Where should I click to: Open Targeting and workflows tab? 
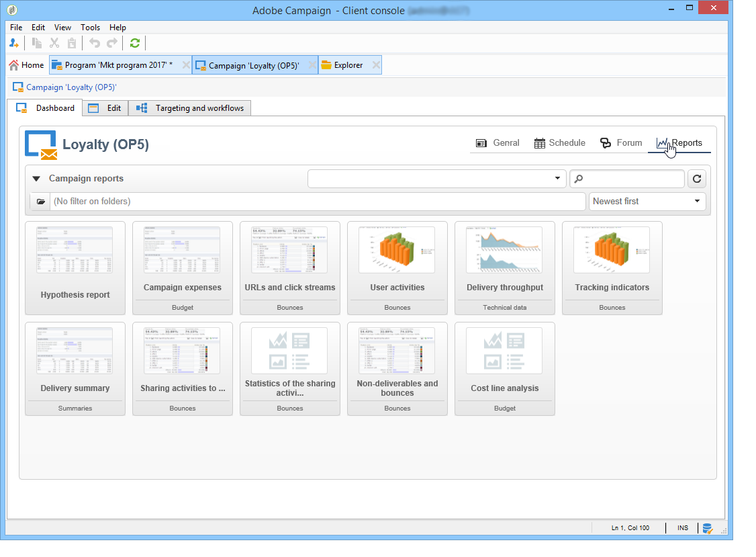pyautogui.click(x=189, y=108)
